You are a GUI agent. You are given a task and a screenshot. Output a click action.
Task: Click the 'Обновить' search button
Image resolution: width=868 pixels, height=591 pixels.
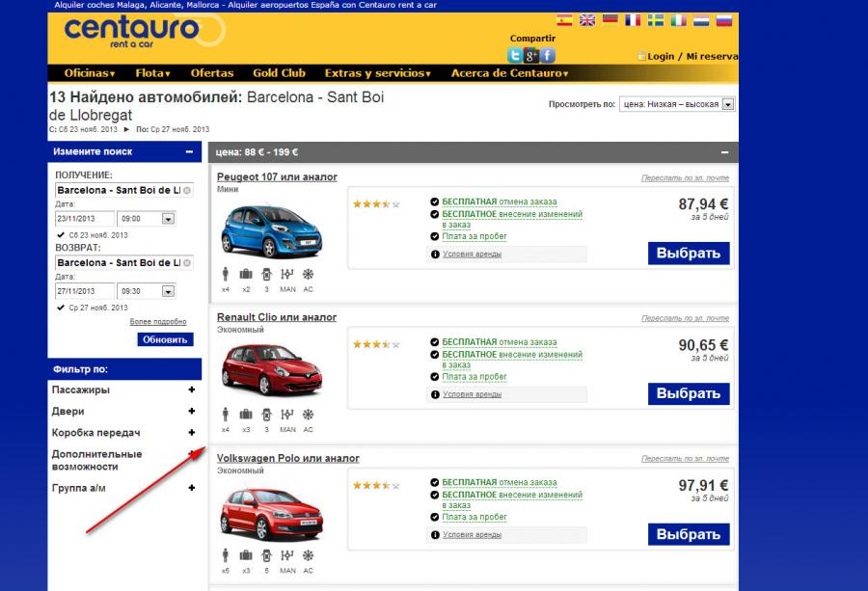click(165, 339)
